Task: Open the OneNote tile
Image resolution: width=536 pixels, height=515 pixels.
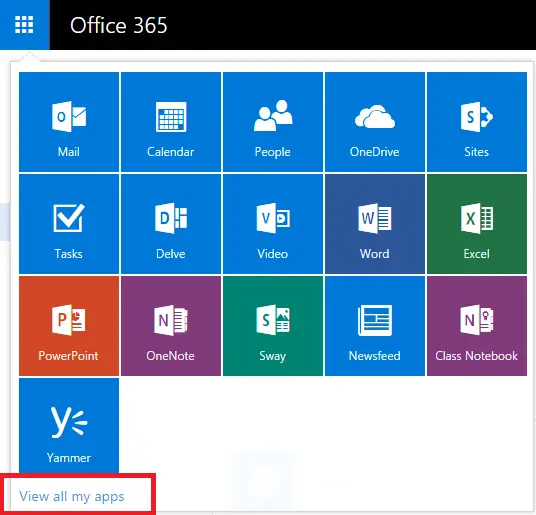Action: point(171,326)
